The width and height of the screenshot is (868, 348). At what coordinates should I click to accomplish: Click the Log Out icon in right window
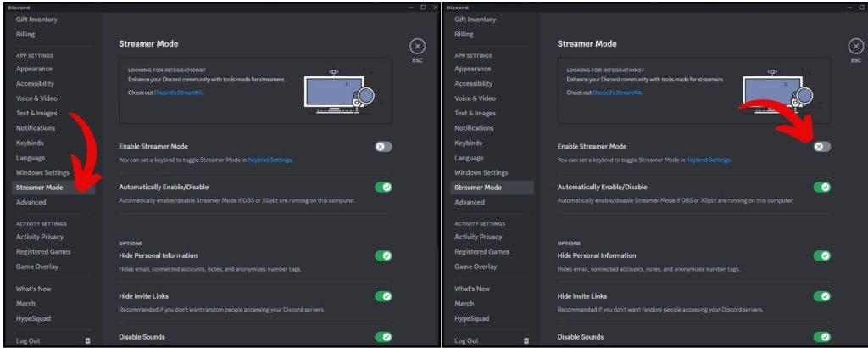point(526,341)
